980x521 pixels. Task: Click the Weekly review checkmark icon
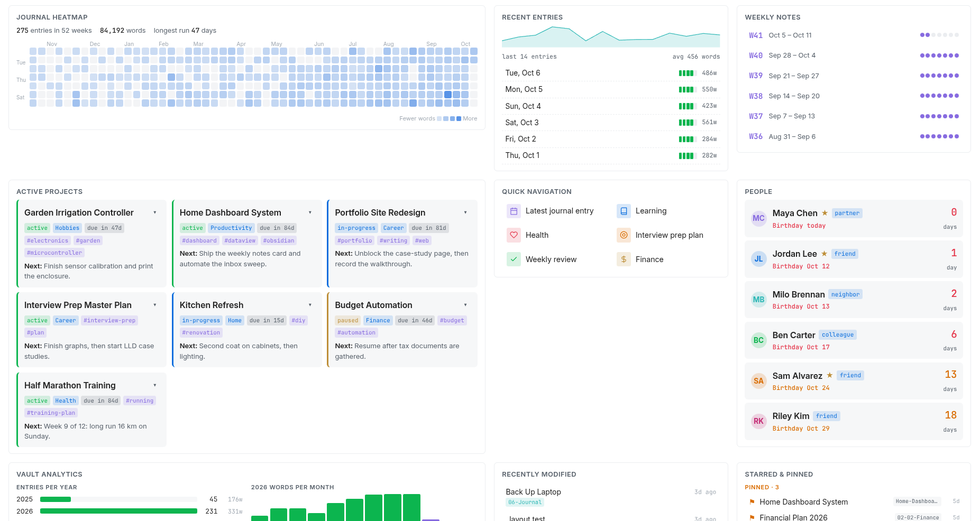514,259
